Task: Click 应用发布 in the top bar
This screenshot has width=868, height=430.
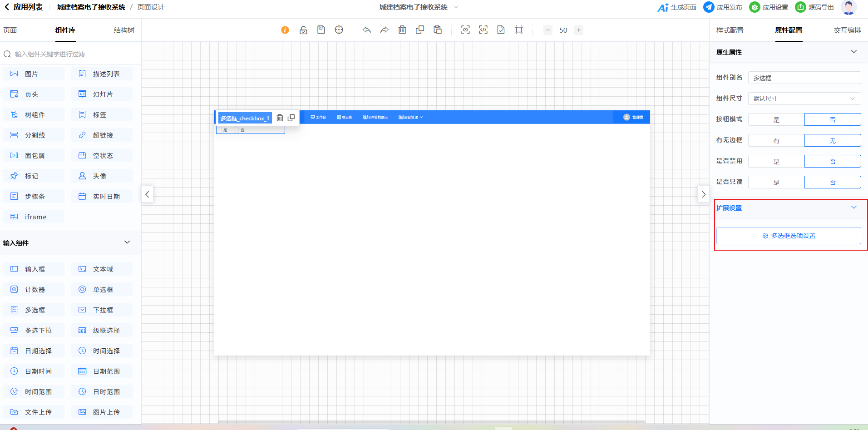Action: (x=723, y=7)
